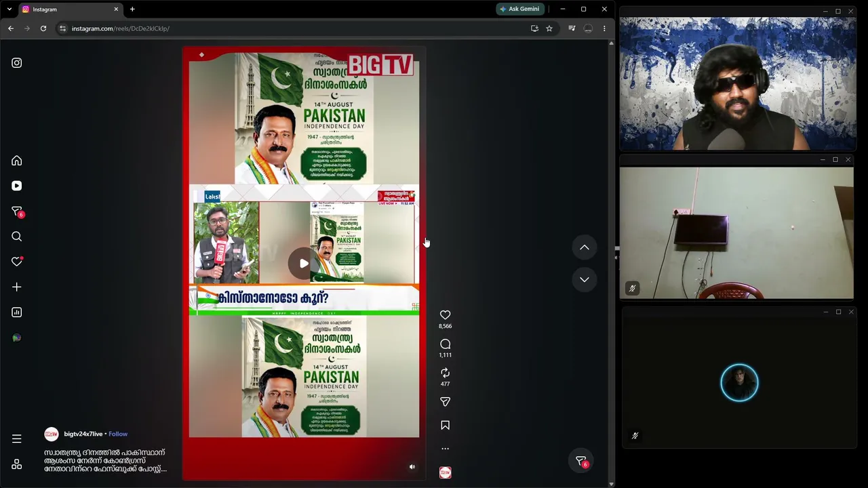This screenshot has height=488, width=868.
Task: Create new post with plus icon
Action: point(17,287)
